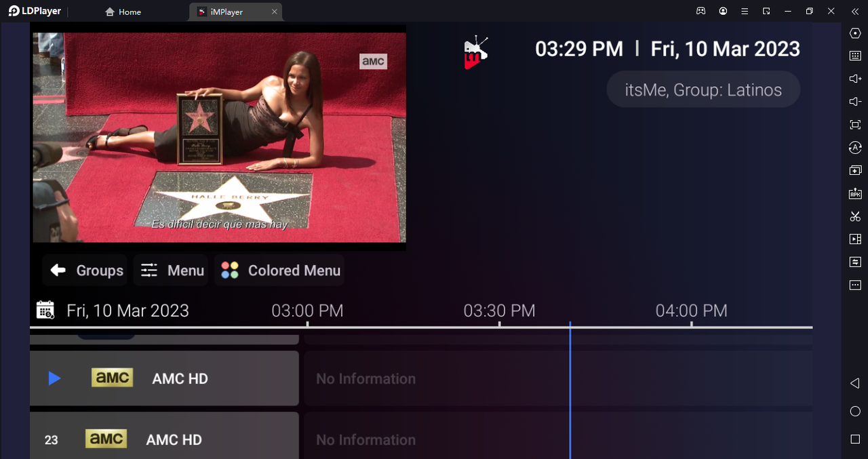This screenshot has width=868, height=459.
Task: Click the circular arrow 'A' icon in sidebar
Action: coord(855,148)
